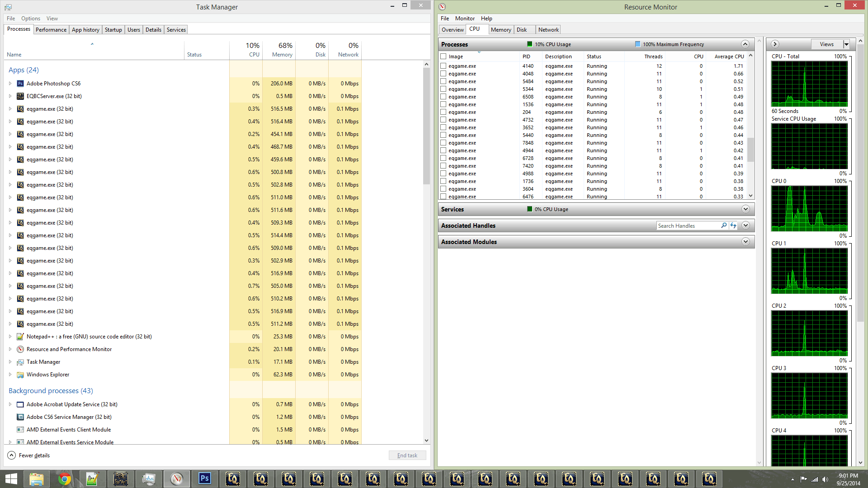Click the Fewer details button
The width and height of the screenshot is (868, 488).
coord(29,455)
